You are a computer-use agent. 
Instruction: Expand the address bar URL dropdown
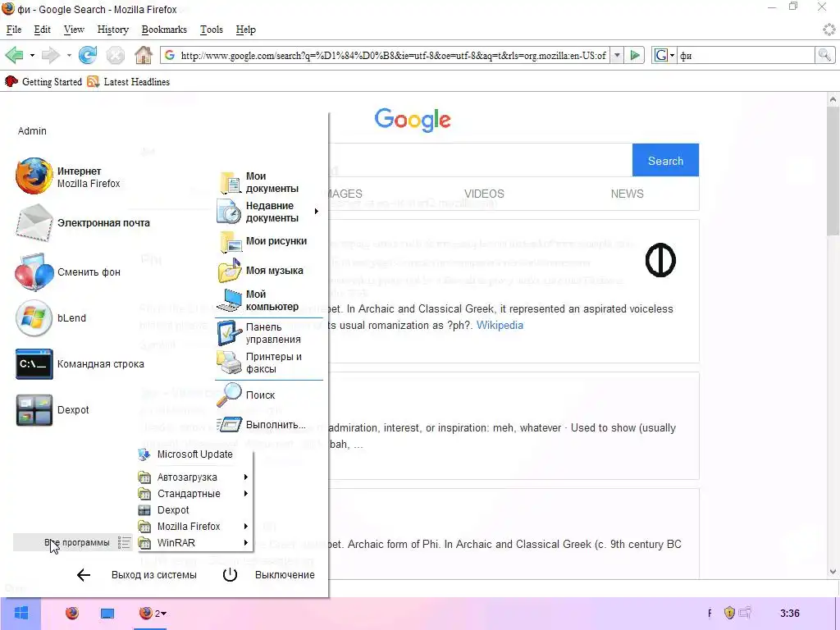617,55
